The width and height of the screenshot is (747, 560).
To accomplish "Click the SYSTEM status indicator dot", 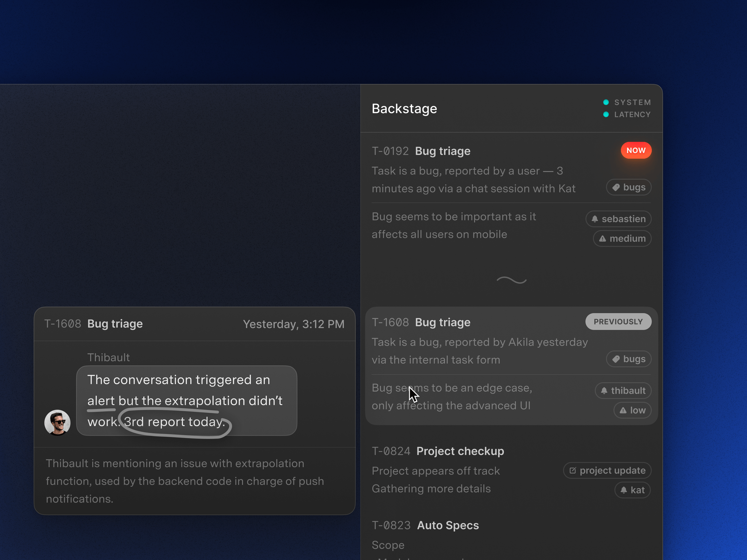I will click(606, 102).
